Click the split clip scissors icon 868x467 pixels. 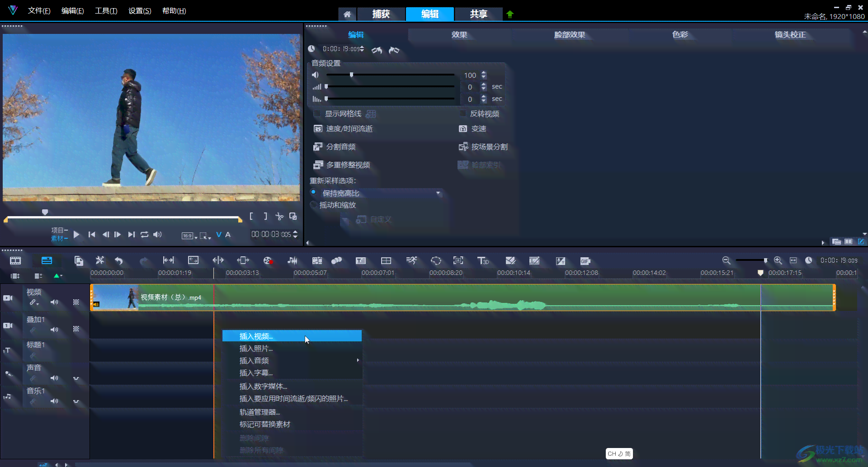(x=279, y=217)
